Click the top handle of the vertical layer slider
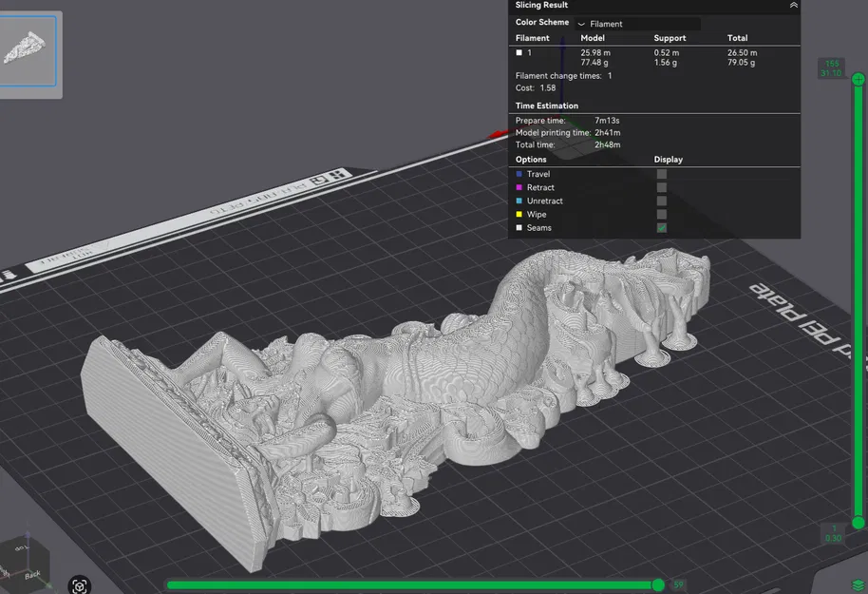Image resolution: width=868 pixels, height=594 pixels. pyautogui.click(x=859, y=80)
